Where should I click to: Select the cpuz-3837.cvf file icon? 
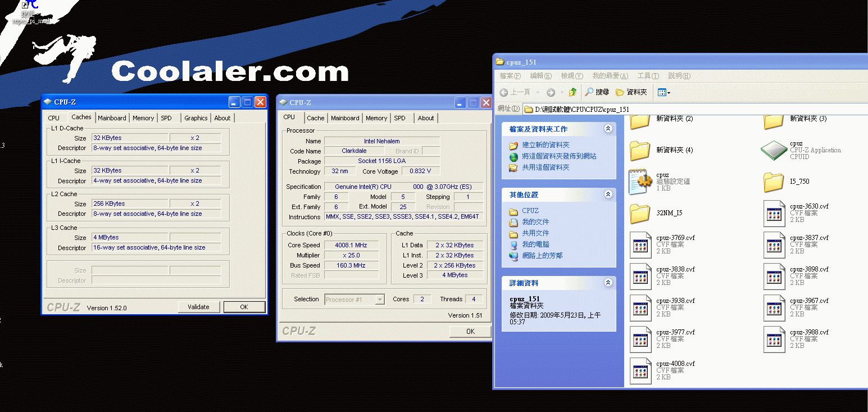(x=774, y=245)
